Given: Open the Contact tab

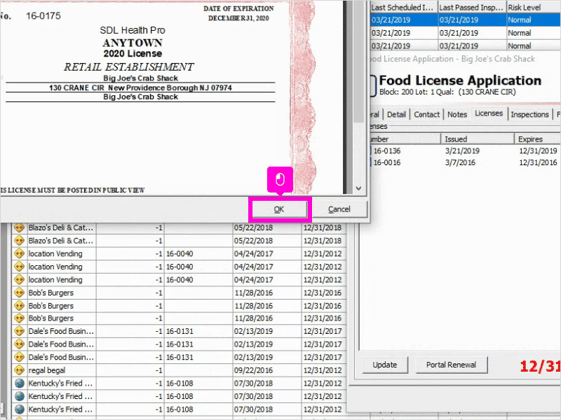Looking at the screenshot, I should (426, 114).
